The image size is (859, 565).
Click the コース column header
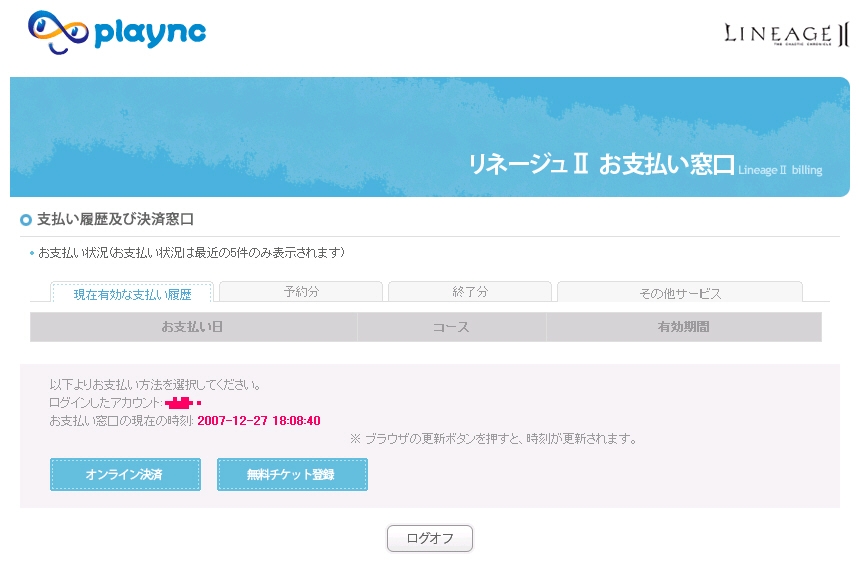point(451,327)
